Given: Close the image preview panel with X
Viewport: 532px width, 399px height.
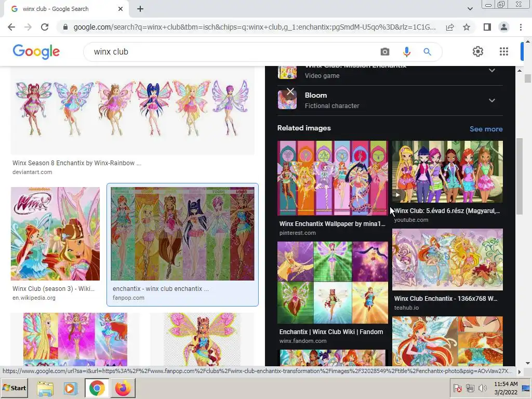Looking at the screenshot, I should tap(290, 91).
